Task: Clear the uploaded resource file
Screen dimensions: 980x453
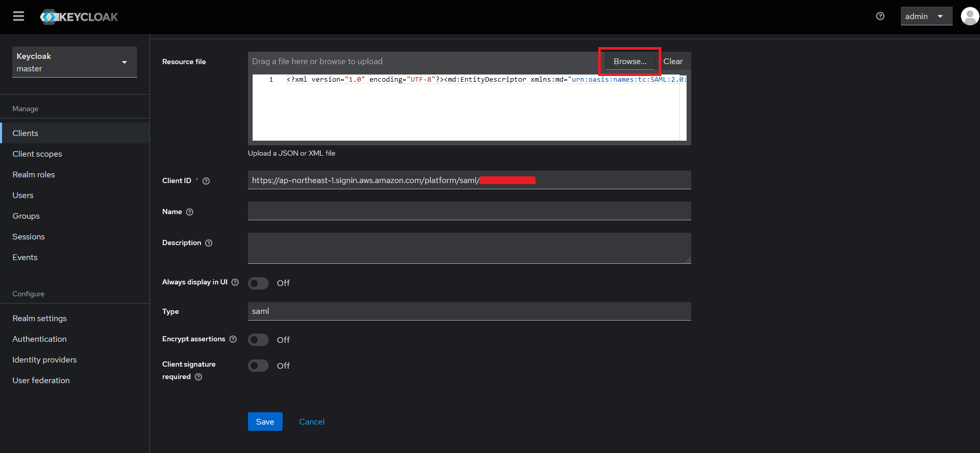Action: point(673,61)
